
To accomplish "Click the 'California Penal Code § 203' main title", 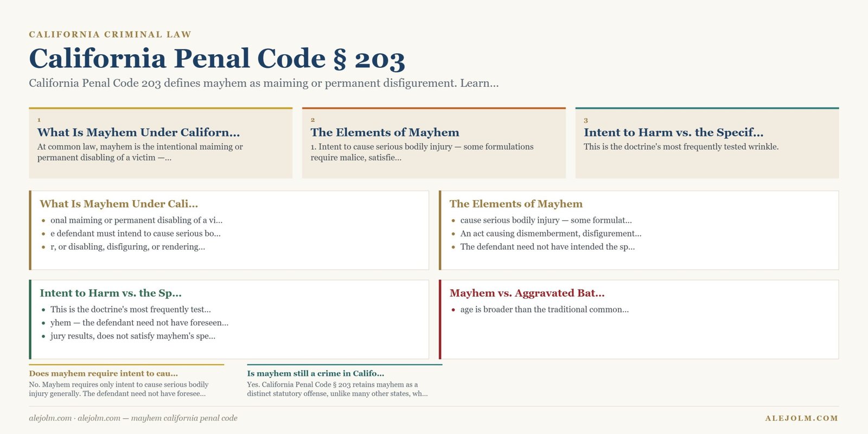I will tap(217, 59).
